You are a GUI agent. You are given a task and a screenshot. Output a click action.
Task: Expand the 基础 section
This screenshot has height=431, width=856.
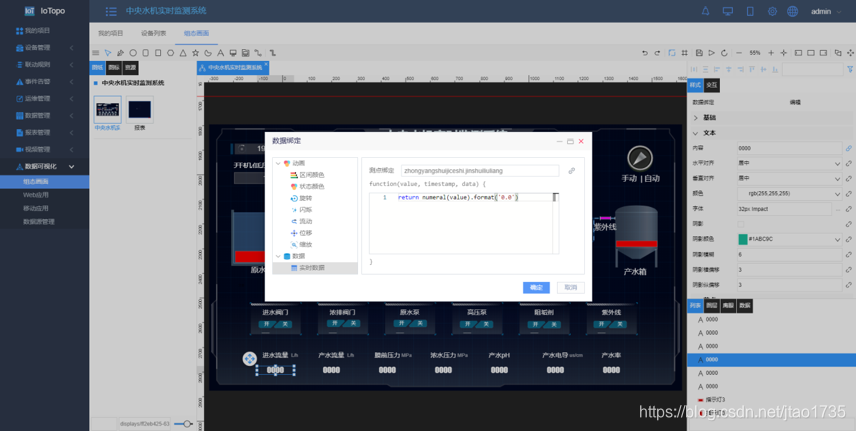696,117
